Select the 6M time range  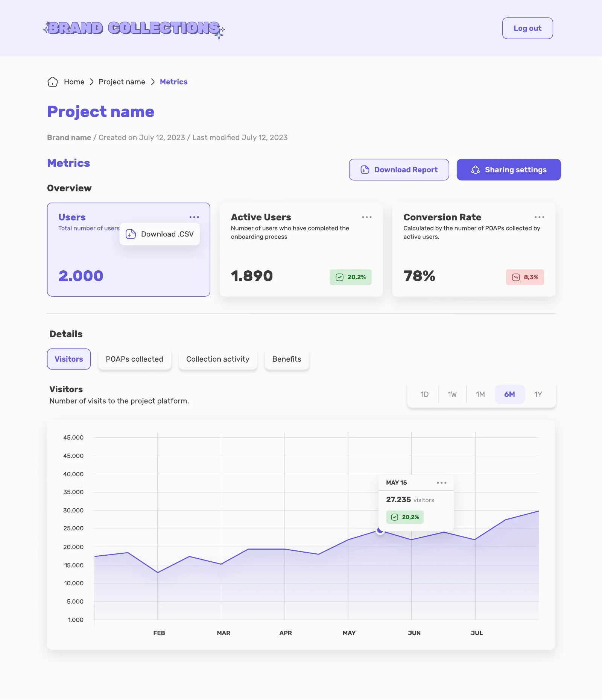point(509,394)
